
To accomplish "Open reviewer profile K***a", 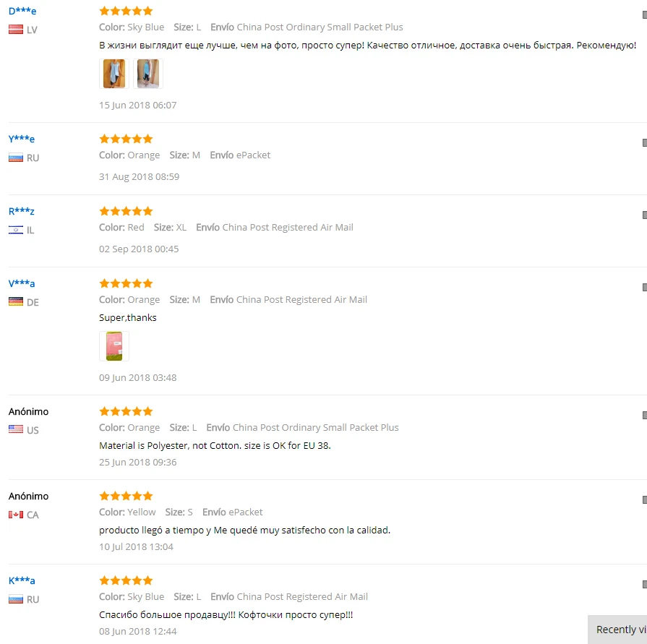I will pos(22,580).
